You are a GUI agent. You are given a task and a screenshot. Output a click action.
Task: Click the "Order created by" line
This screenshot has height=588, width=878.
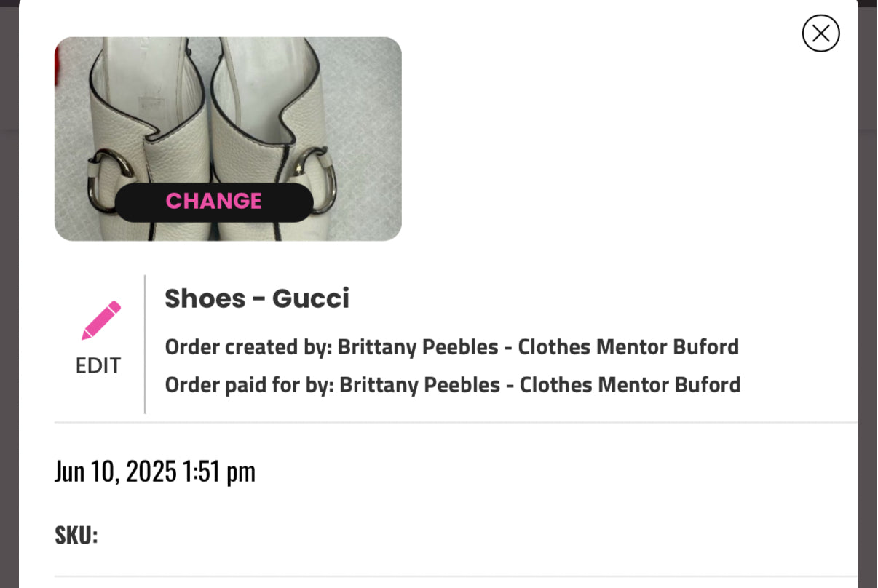click(x=451, y=347)
